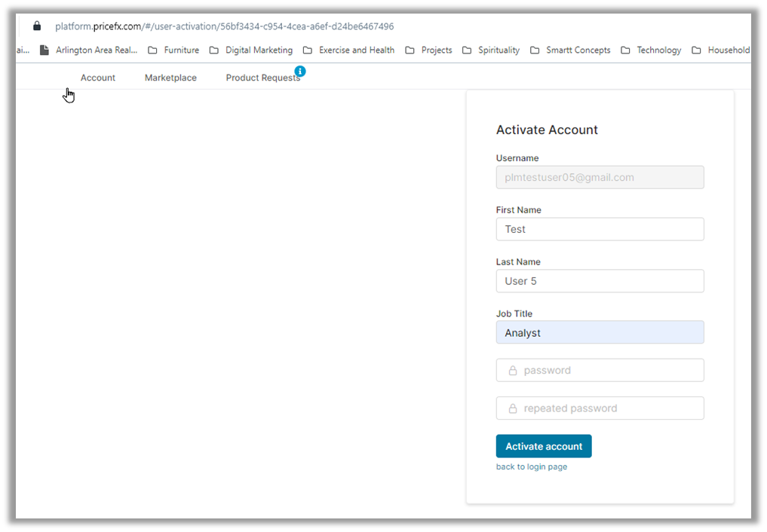This screenshot has width=767, height=532.
Task: Click the lock icon in repeated password field
Action: coord(513,408)
